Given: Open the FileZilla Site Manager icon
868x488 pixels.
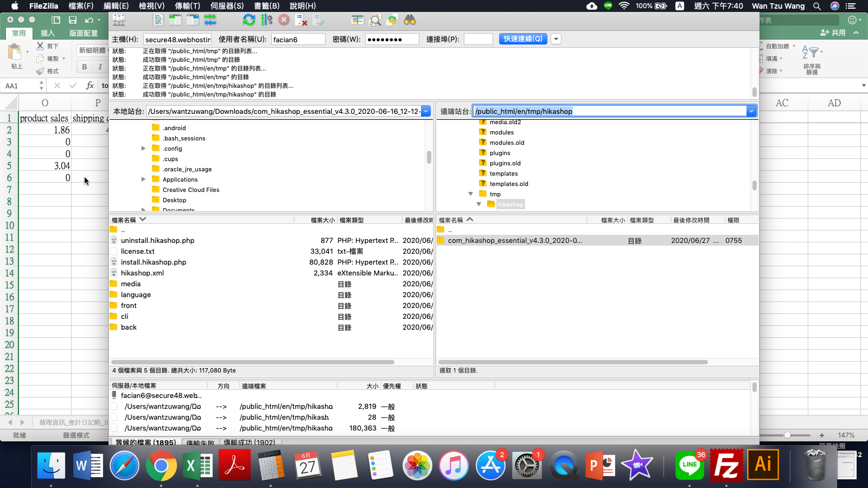Looking at the screenshot, I should tap(119, 20).
